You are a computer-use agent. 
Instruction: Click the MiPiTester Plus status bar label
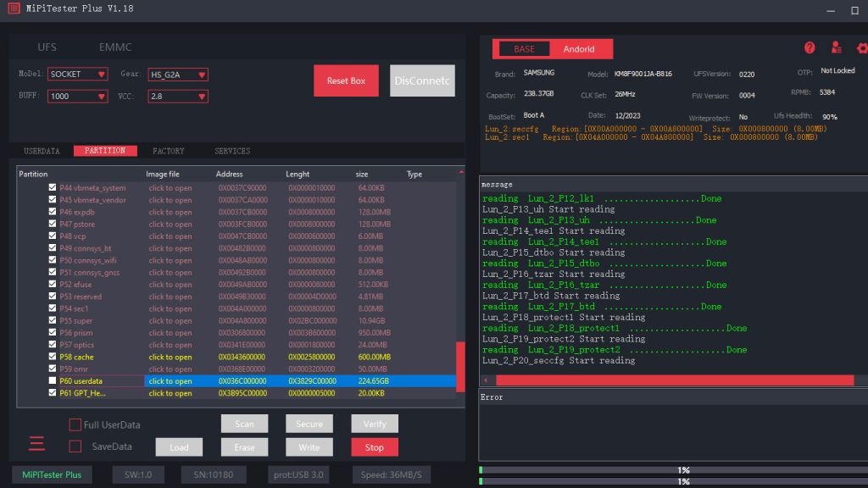point(51,474)
